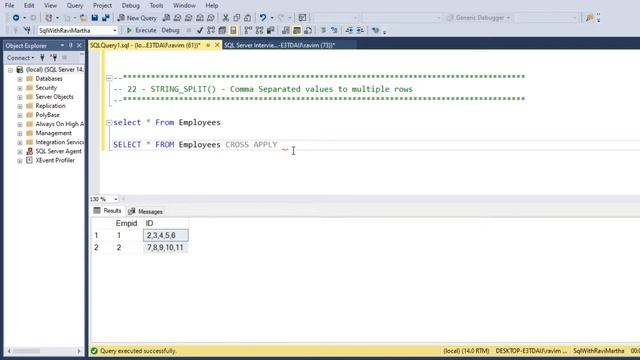Click Uncomment Selected Lines icon
Viewport: 640px width, 360px height.
point(334,30)
